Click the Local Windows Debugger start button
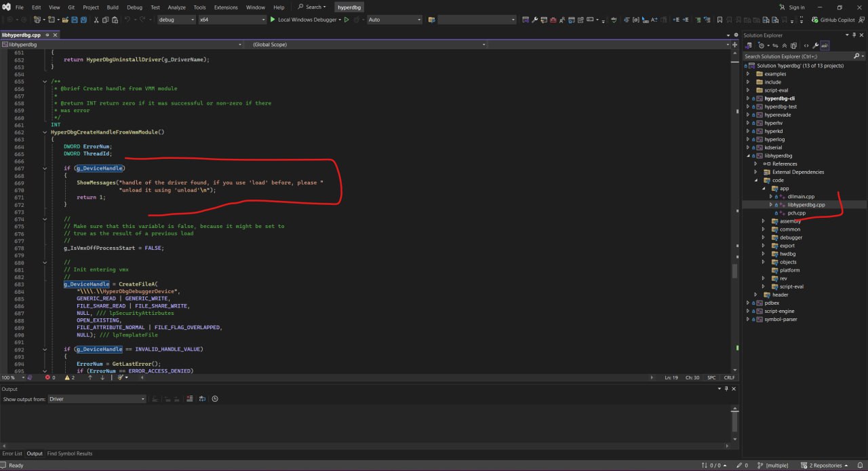 click(x=302, y=20)
